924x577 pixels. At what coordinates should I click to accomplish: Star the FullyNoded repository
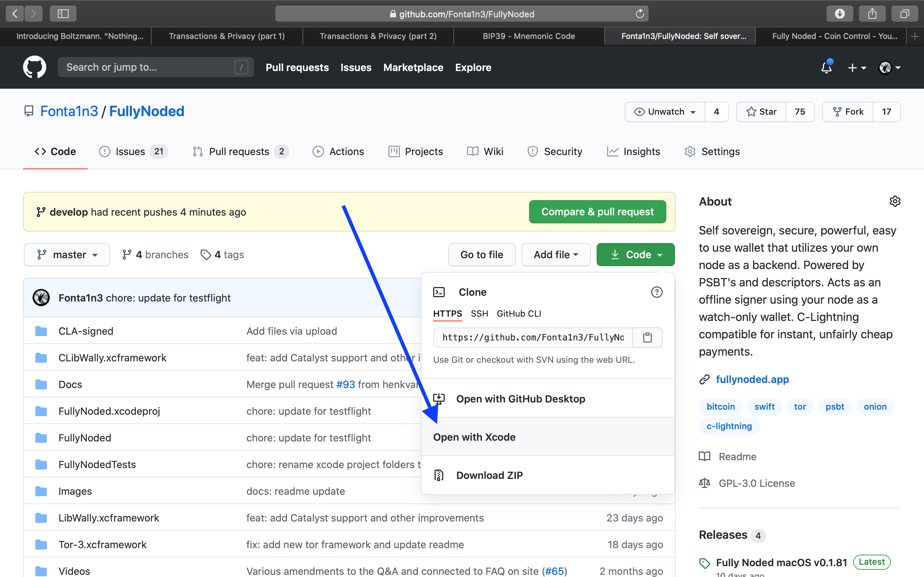(761, 112)
